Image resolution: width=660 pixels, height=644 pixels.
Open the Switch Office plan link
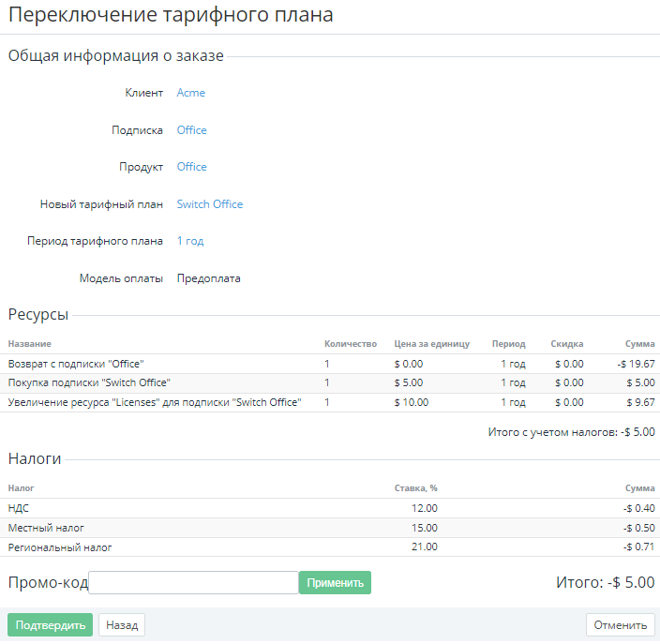(210, 204)
